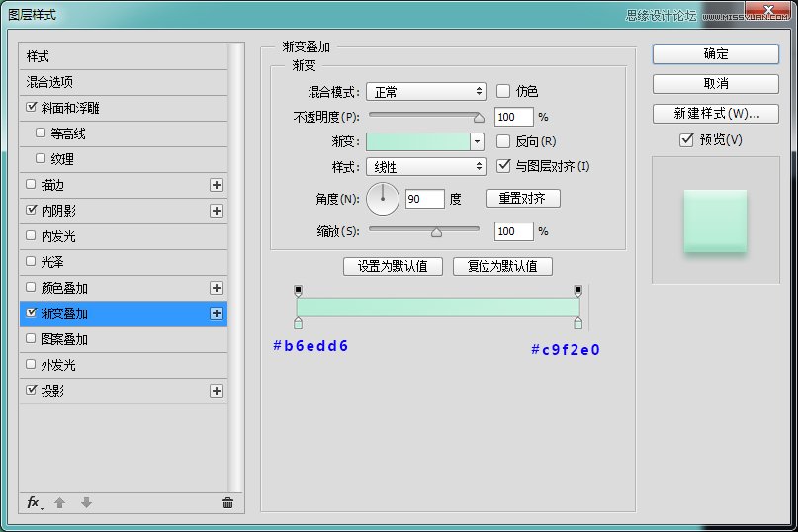Toggle 渐变叠加 checkbox
Screen dimensions: 798x532
(x=31, y=312)
